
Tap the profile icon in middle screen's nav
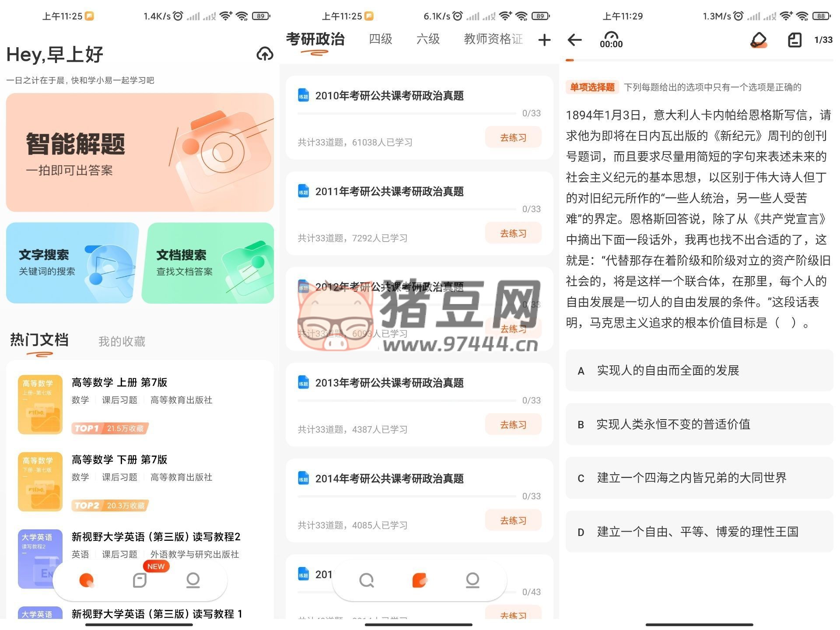472,580
